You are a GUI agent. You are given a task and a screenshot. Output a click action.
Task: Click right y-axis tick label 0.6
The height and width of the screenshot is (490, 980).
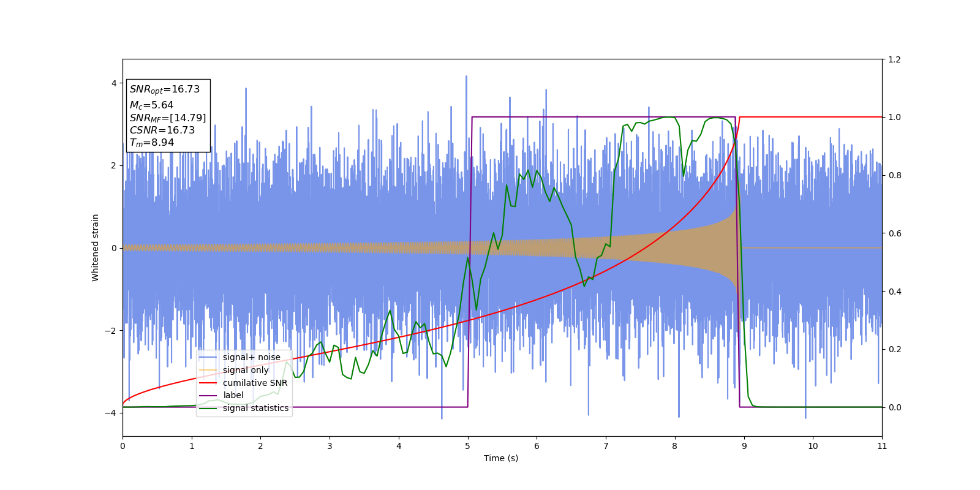click(x=894, y=233)
